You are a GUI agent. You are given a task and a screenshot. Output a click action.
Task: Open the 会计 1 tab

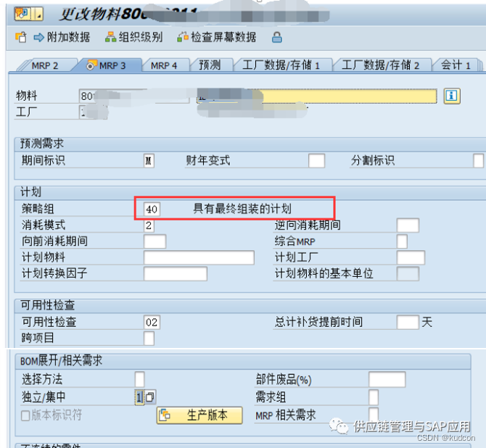(x=456, y=66)
